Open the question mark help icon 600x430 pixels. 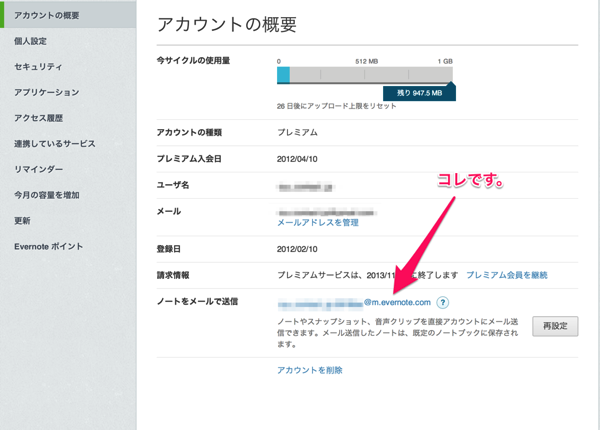[x=443, y=303]
